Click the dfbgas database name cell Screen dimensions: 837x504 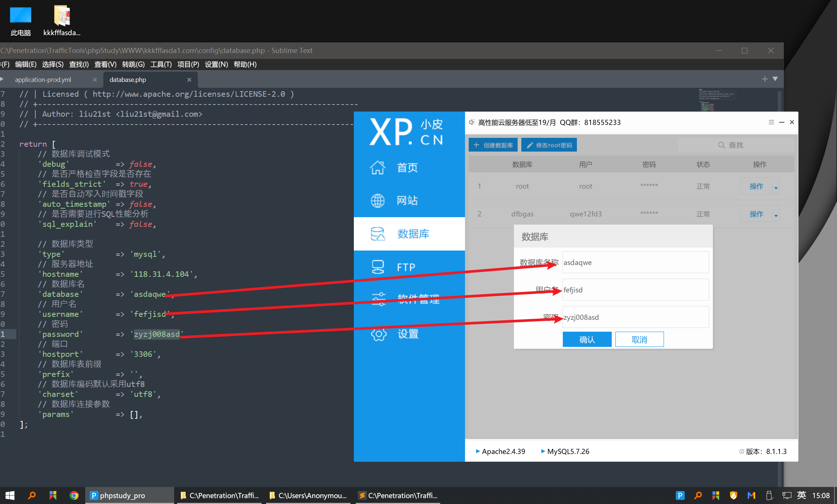click(522, 214)
